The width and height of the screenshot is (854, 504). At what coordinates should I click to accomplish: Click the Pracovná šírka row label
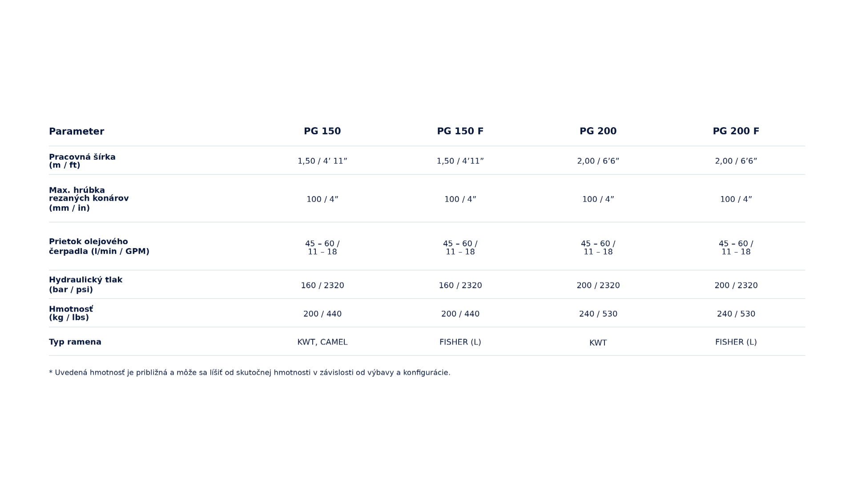click(x=82, y=161)
